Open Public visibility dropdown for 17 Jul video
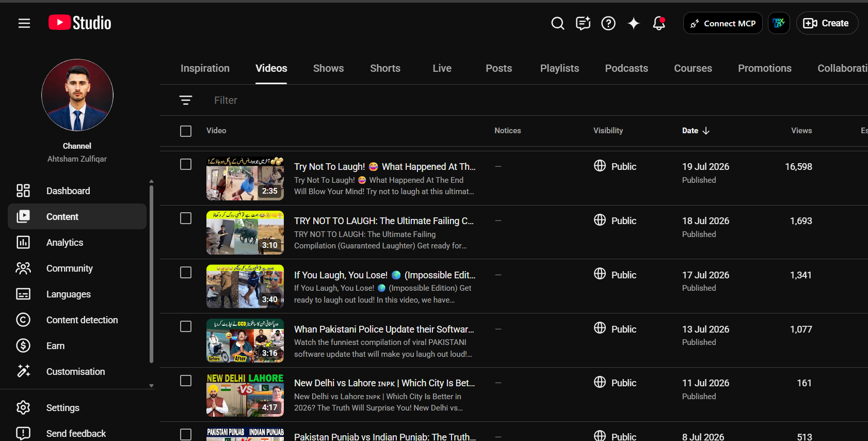868x441 pixels. tap(615, 275)
